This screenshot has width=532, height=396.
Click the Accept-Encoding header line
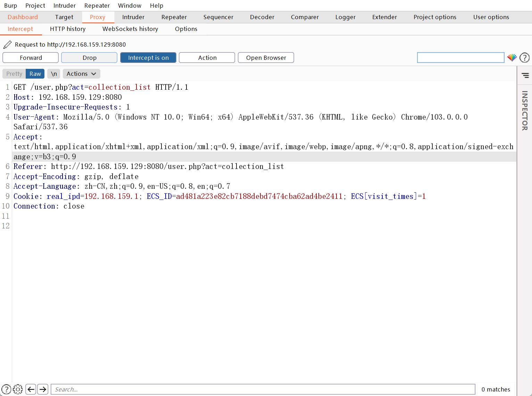(x=76, y=177)
